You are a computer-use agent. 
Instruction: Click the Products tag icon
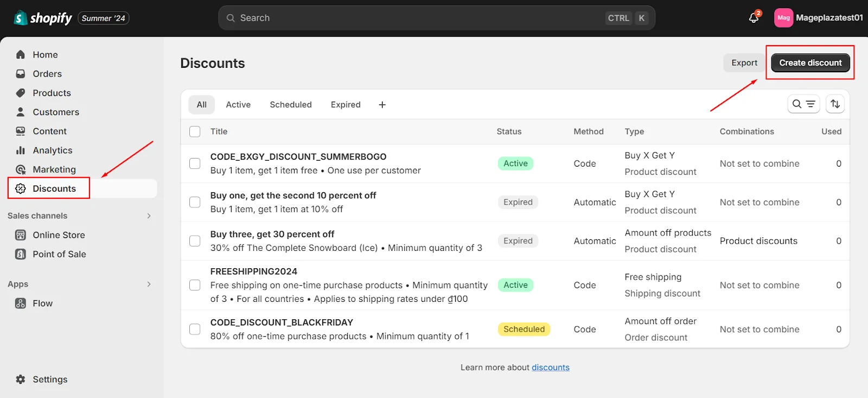pos(21,93)
